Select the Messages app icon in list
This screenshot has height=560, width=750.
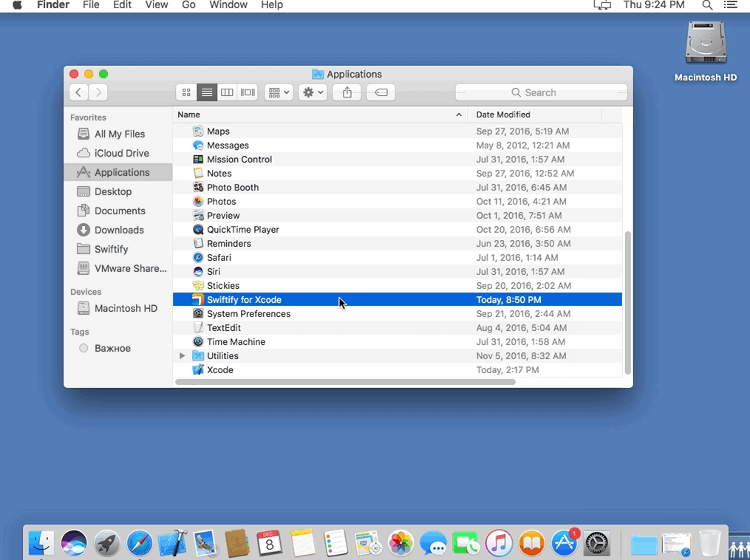[198, 145]
